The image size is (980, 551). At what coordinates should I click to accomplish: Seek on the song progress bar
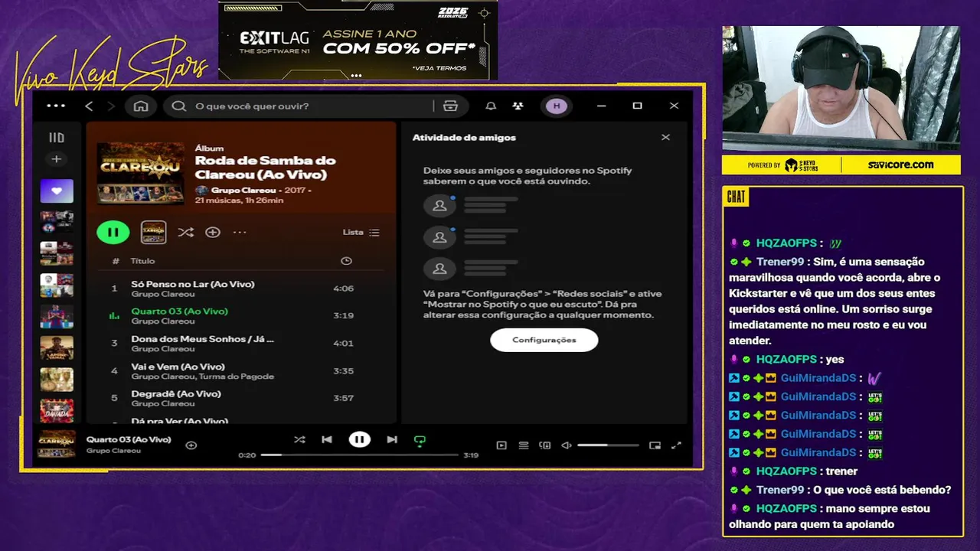(359, 455)
